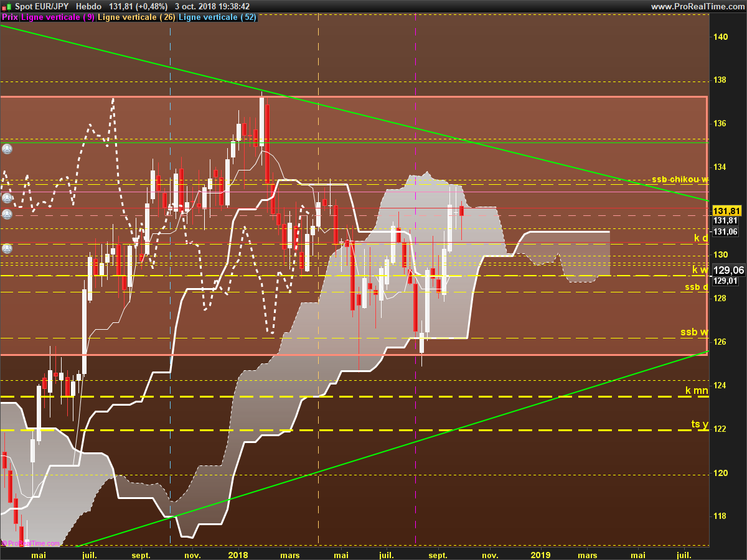Click the 2018 label on the time axis
Viewport: 747px width, 560px height.
click(238, 554)
